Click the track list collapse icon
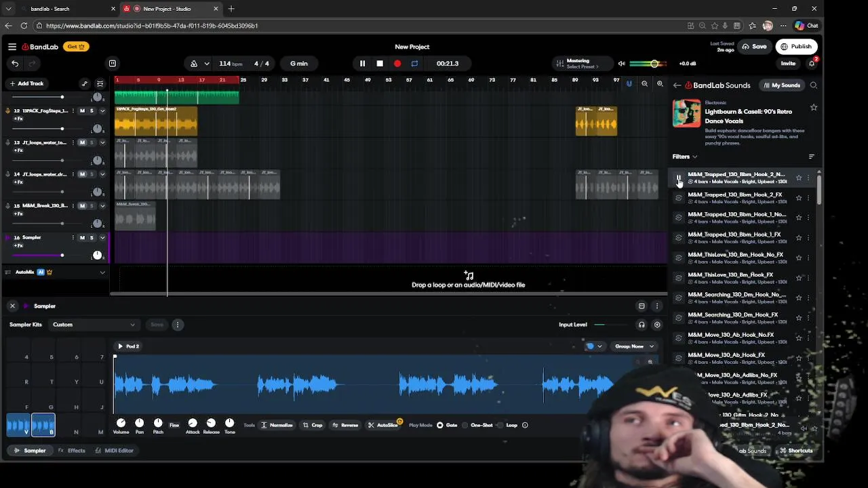This screenshot has height=488, width=868. tap(100, 84)
